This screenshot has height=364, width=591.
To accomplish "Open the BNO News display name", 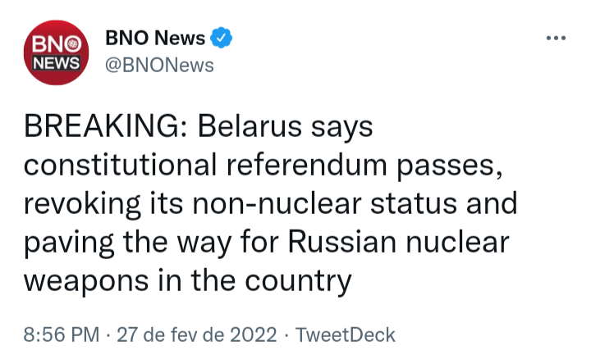I will 156,37.
